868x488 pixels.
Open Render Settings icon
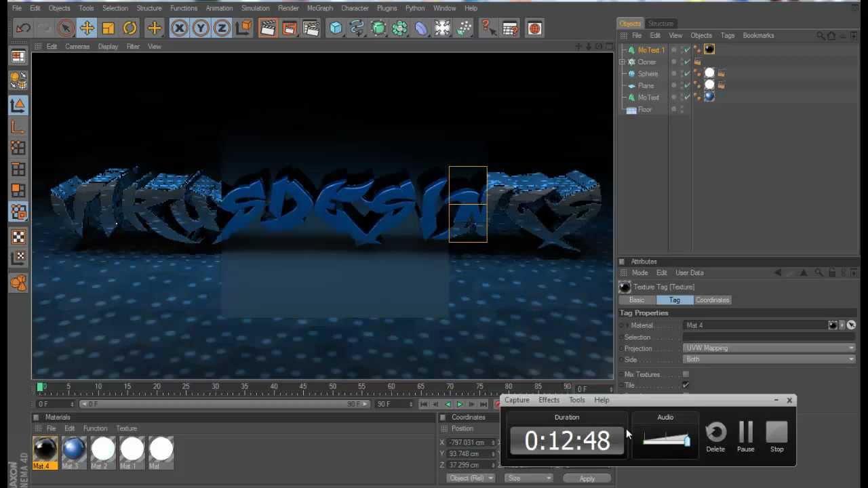coord(311,28)
